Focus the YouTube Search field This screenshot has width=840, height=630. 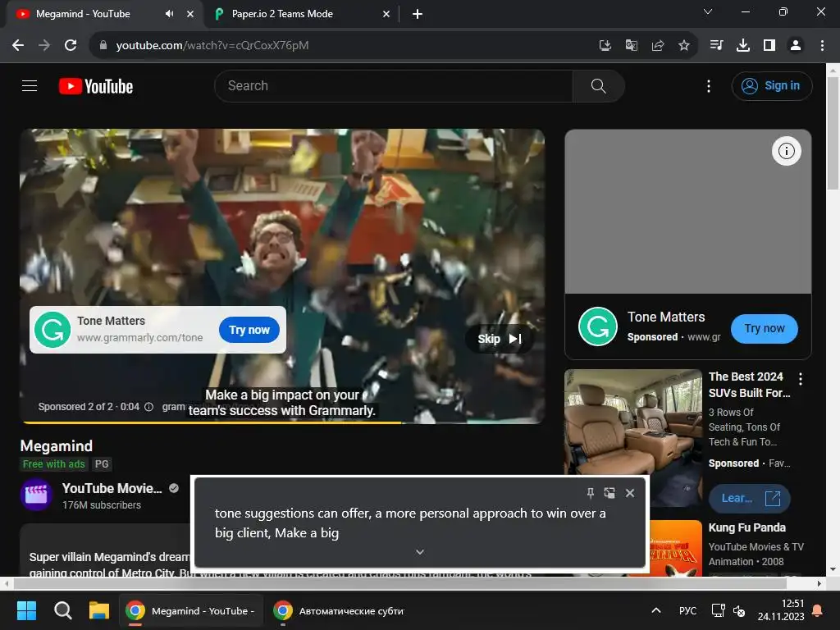tap(394, 85)
